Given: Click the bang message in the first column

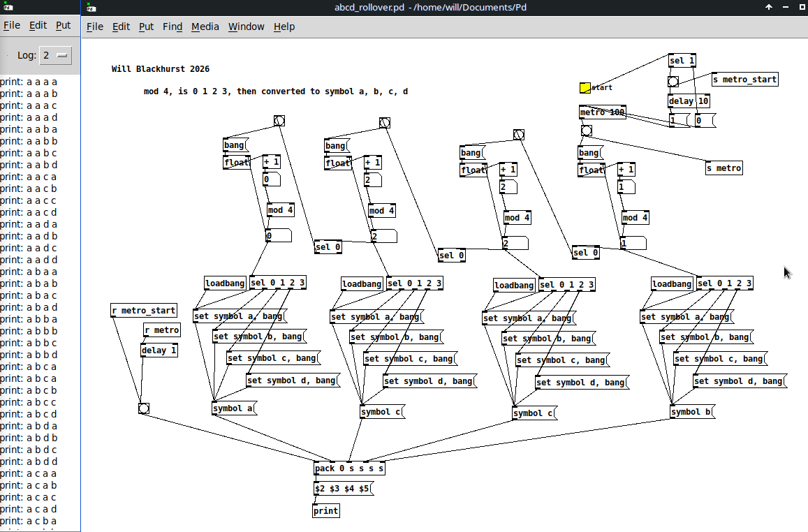Looking at the screenshot, I should pyautogui.click(x=234, y=145).
